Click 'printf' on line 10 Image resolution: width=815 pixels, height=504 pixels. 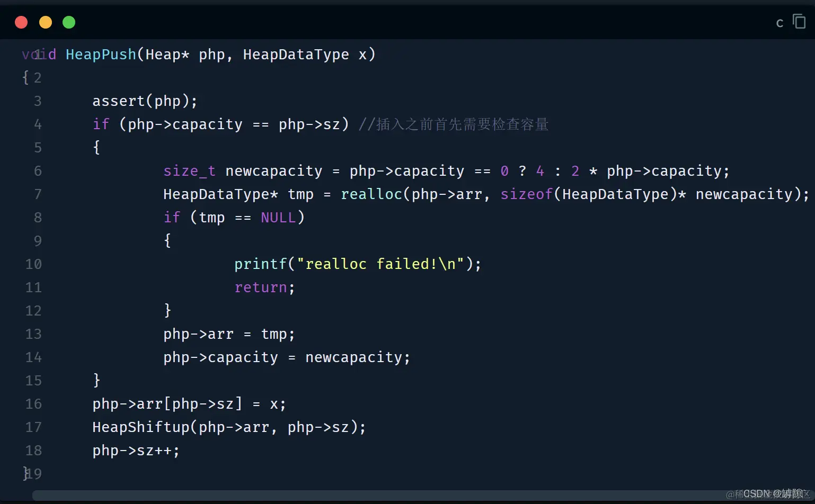tap(261, 264)
